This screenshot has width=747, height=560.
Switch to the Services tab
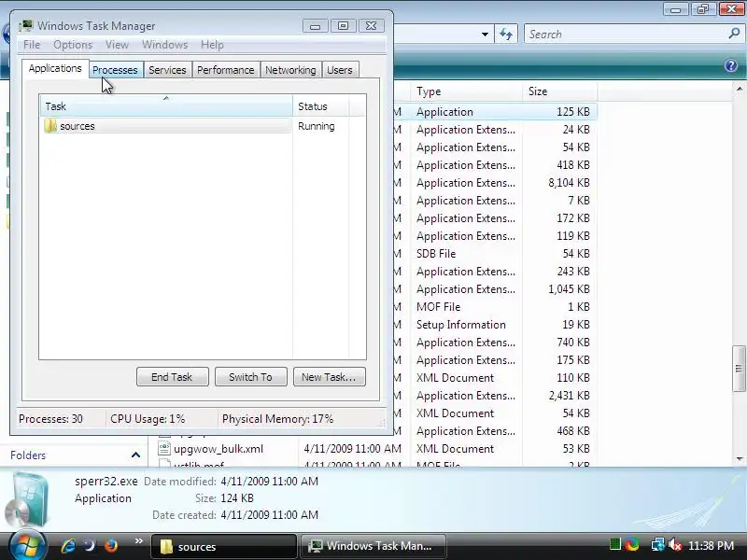coord(167,70)
